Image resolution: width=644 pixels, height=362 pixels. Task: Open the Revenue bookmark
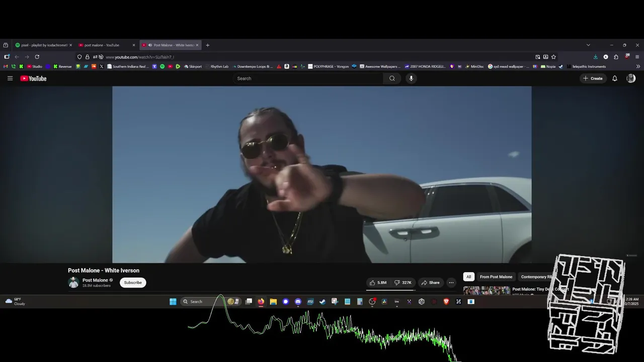62,66
